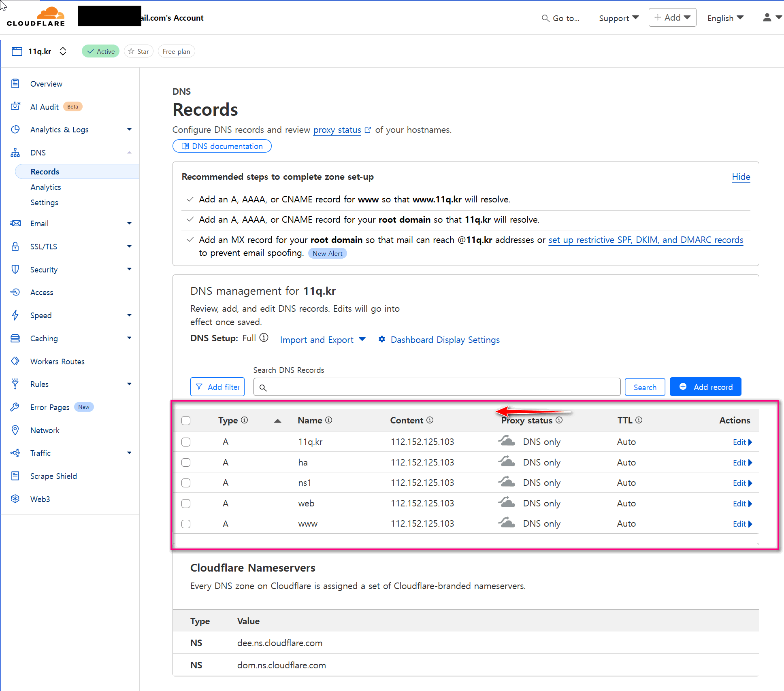Click the AI Audit sidebar icon
Image resolution: width=784 pixels, height=691 pixels.
pos(15,106)
